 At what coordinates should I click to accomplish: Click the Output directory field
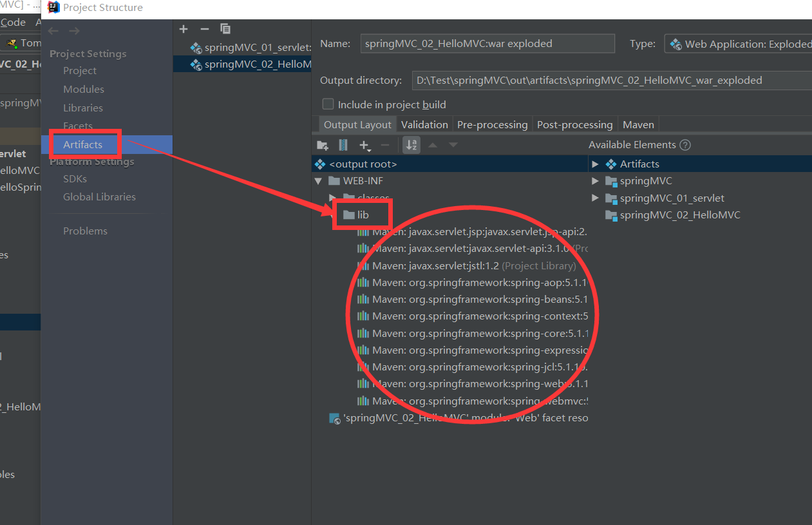pos(611,81)
